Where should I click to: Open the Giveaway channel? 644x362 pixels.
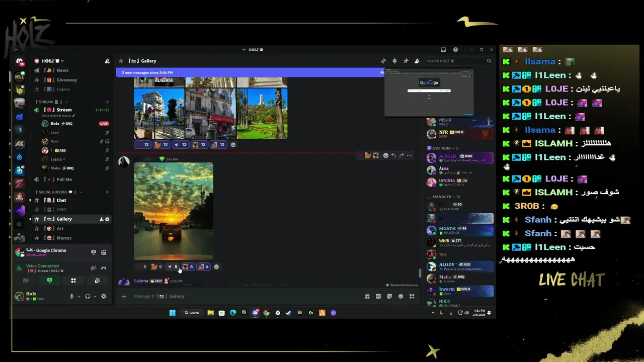click(71, 80)
